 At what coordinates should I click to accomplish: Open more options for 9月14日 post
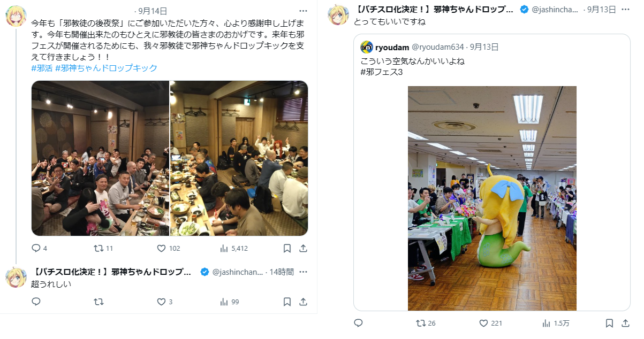click(x=303, y=11)
